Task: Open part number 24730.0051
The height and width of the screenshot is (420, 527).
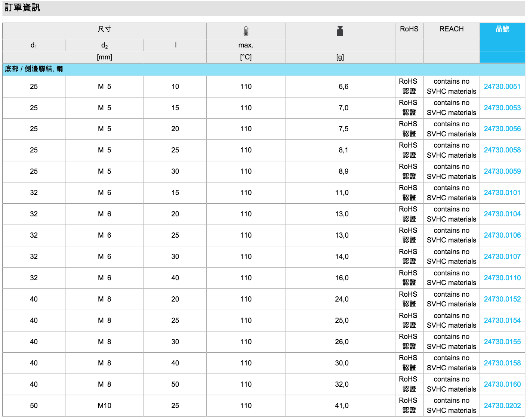Action: point(502,86)
